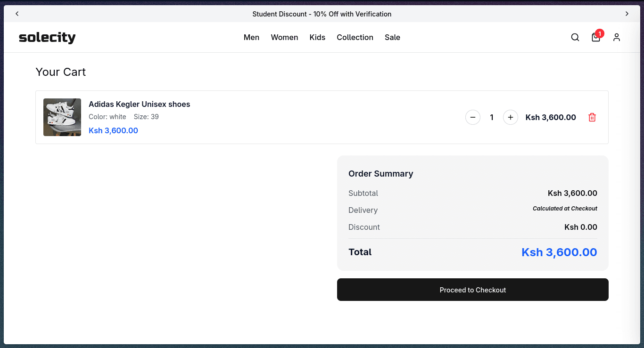Click the discount value Ksh 0.00
644x348 pixels.
(x=581, y=227)
